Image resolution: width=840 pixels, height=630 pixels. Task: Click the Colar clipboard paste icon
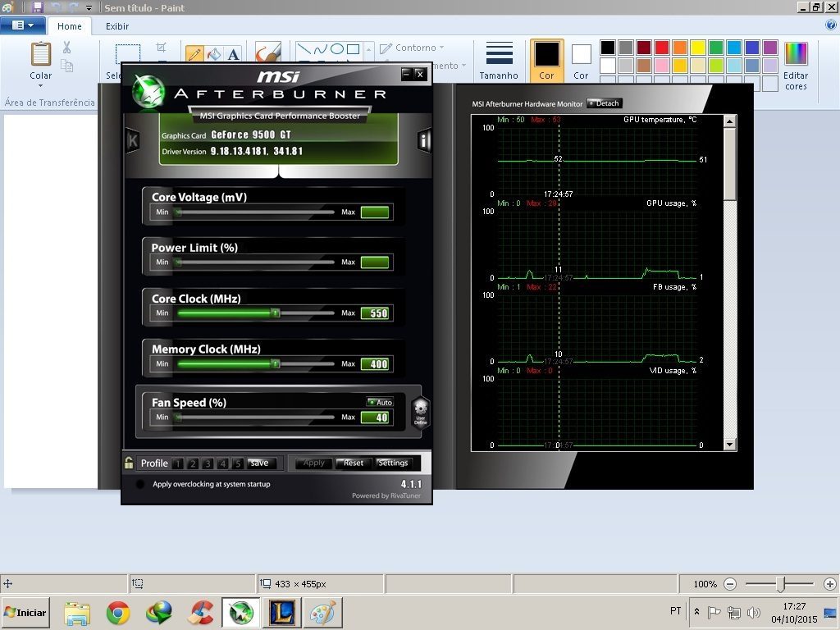tap(41, 54)
